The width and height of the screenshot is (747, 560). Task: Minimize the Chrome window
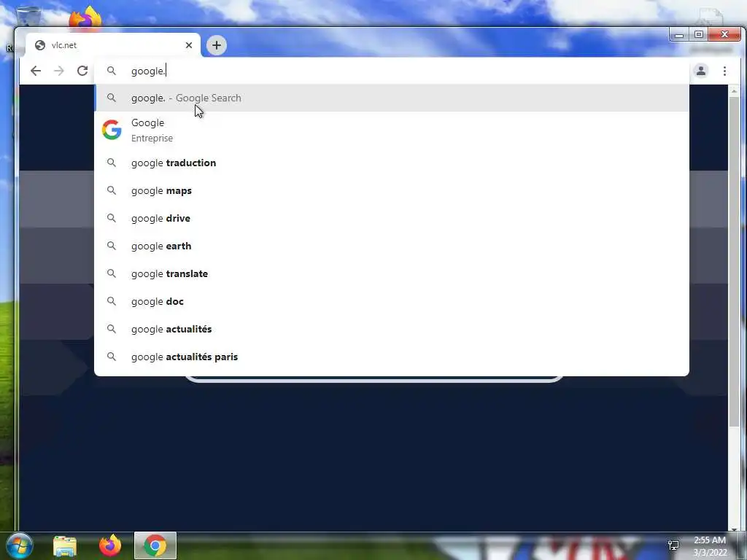coord(679,35)
